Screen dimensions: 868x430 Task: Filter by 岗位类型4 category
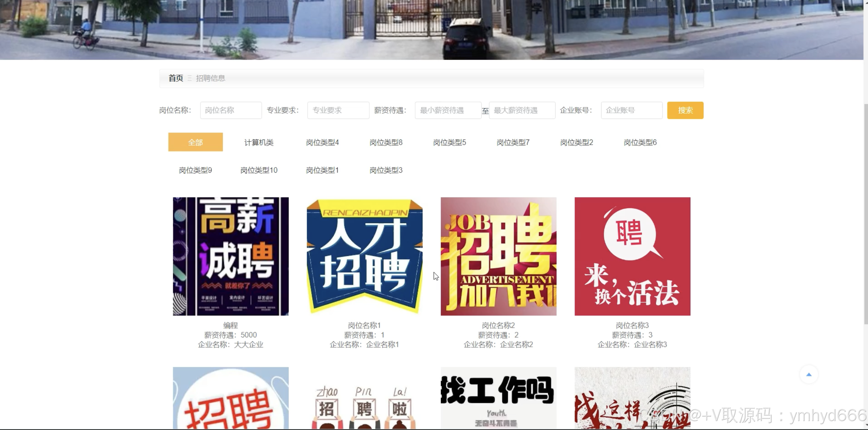[322, 142]
